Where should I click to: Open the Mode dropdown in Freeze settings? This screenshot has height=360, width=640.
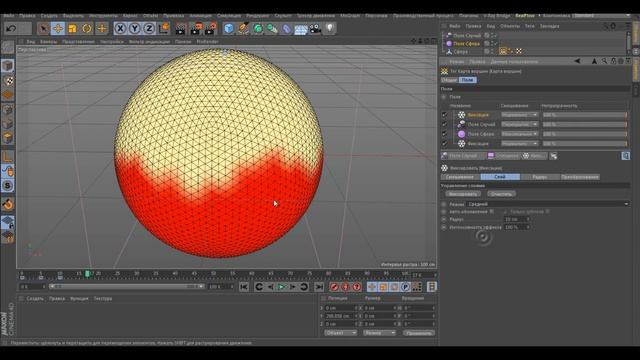(x=548, y=204)
